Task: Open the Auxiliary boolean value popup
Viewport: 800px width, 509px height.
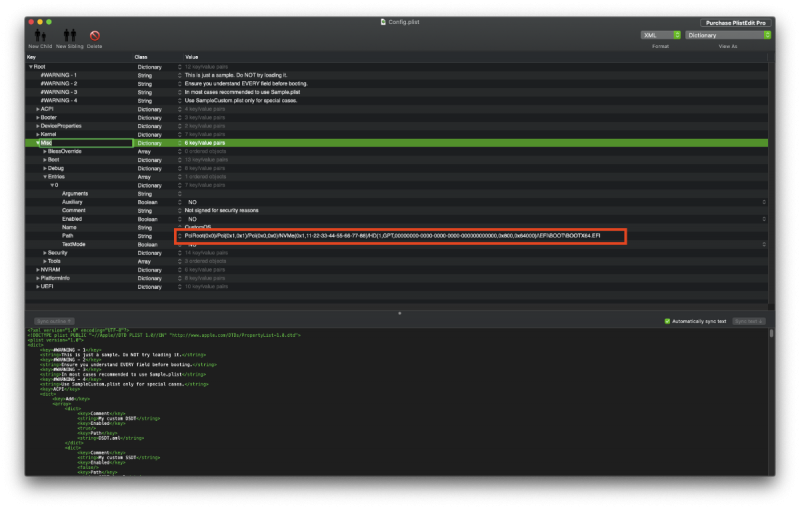Action: tap(765, 202)
